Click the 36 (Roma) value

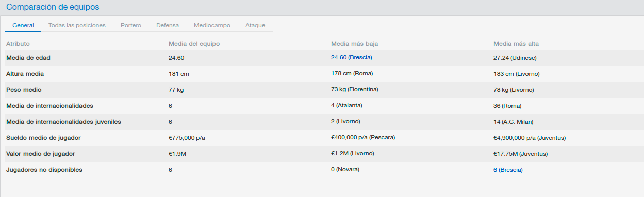click(x=507, y=106)
